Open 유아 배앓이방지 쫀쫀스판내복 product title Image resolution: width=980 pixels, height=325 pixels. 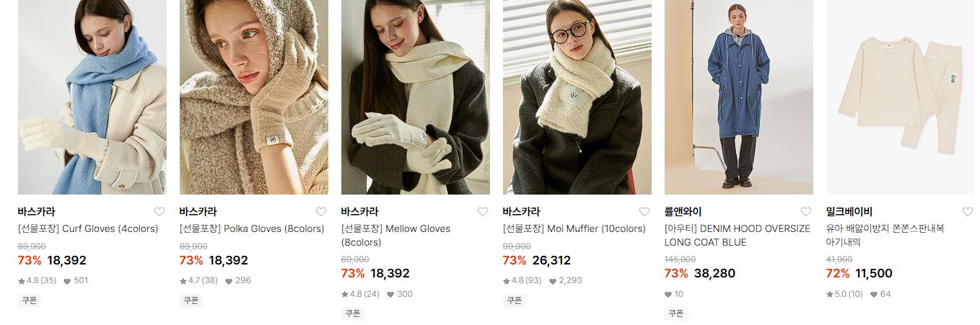(x=885, y=236)
